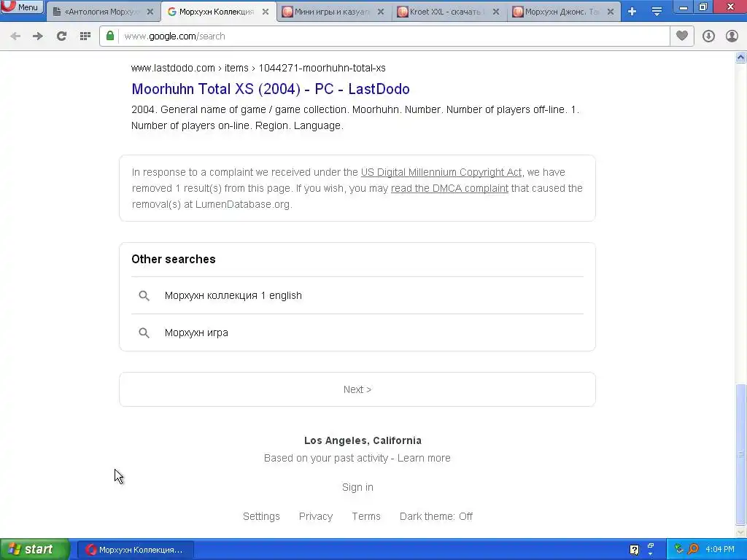Viewport: 747px width, 560px height.
Task: Click scrollbar up arrow
Action: click(740, 57)
